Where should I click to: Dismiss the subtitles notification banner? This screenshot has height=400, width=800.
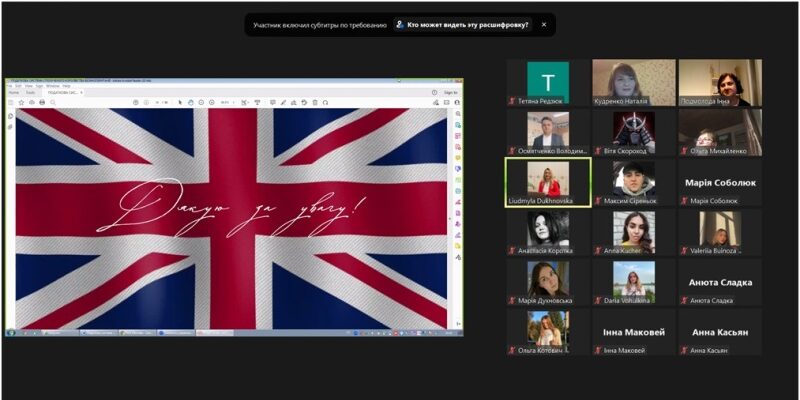tap(544, 24)
